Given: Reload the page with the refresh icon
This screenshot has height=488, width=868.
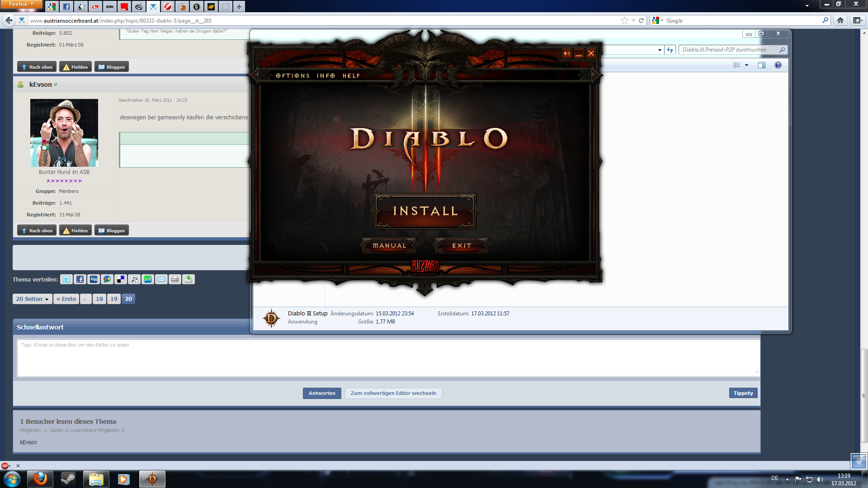Looking at the screenshot, I should tap(641, 20).
